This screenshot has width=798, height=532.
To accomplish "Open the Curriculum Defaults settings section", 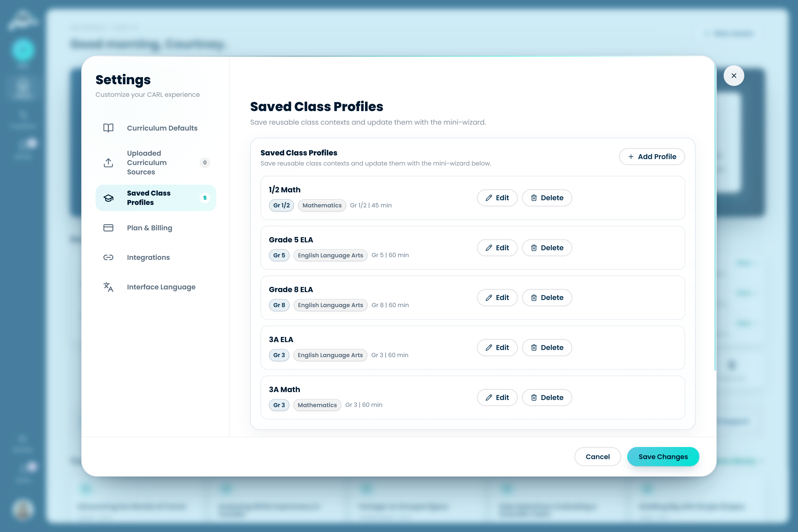I will [x=156, y=128].
